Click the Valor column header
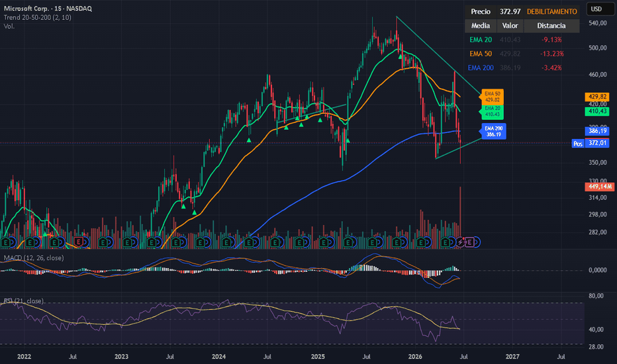The height and width of the screenshot is (364, 617). coord(510,26)
